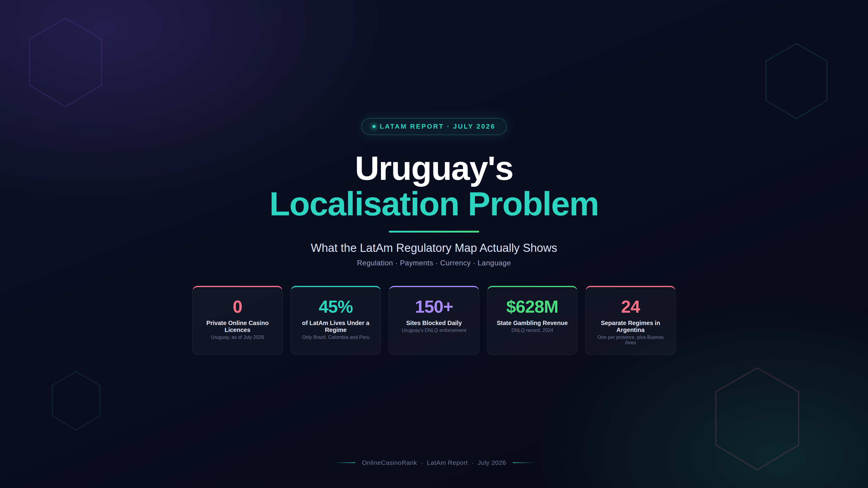Click "Separate Regimes in Argentina" card label

[631, 326]
